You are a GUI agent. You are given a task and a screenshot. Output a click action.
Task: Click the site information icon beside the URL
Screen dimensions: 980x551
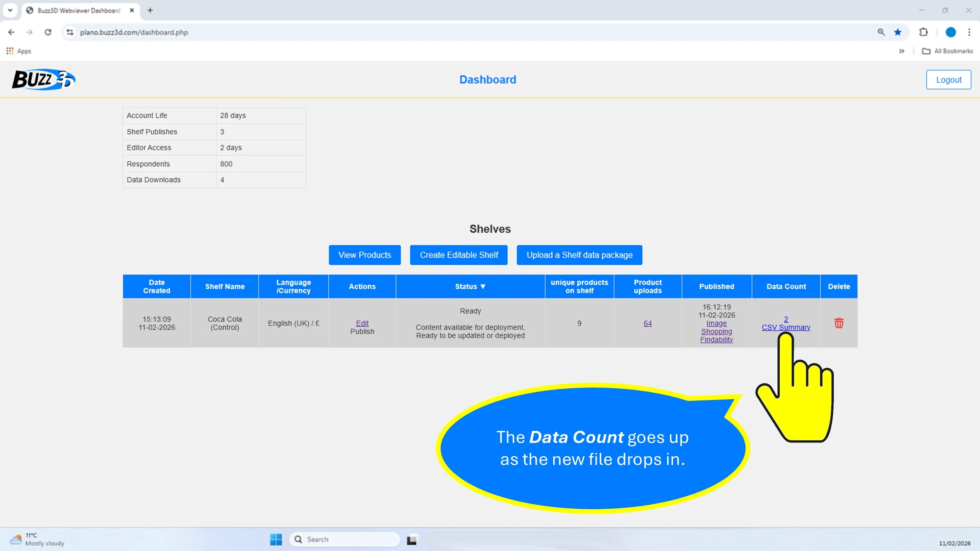(x=70, y=32)
